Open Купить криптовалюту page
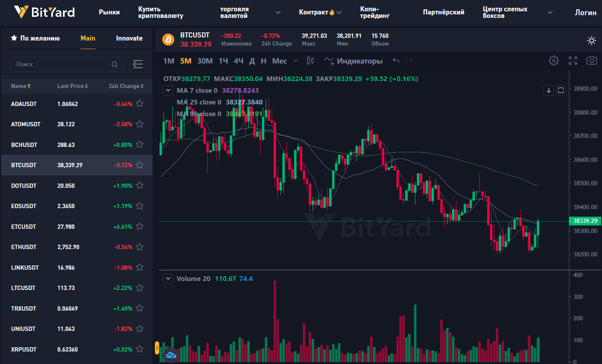 tap(161, 12)
